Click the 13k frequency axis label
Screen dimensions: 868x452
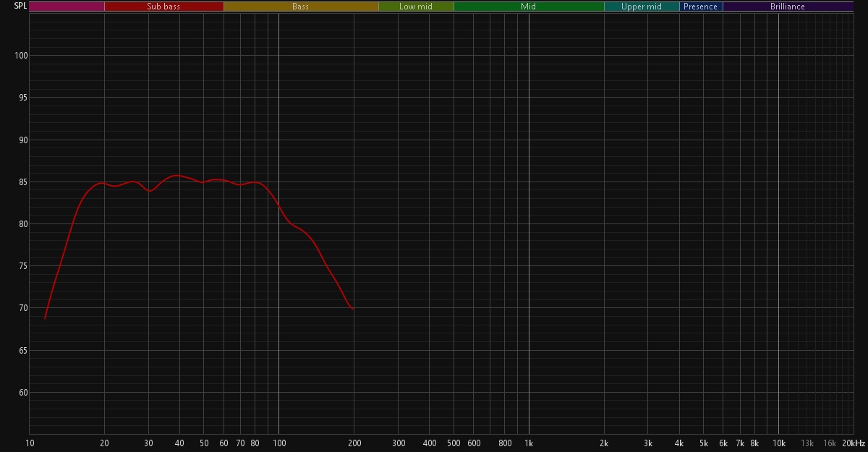807,443
